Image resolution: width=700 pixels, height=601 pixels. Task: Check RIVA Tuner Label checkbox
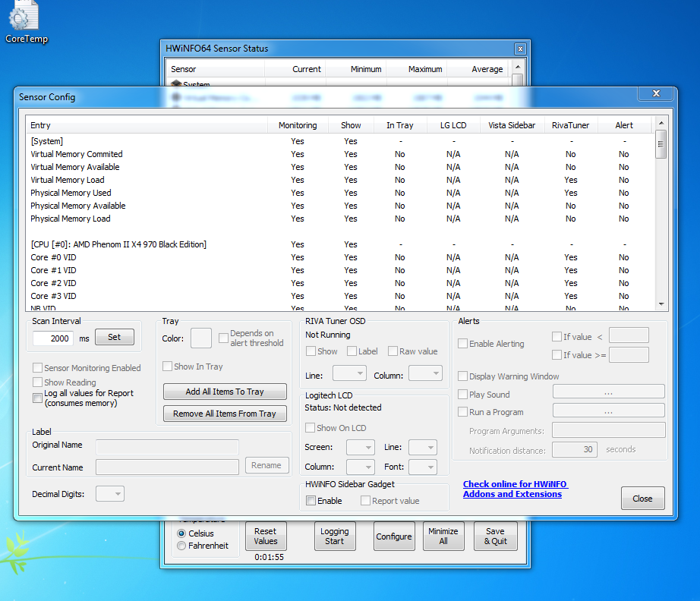pyautogui.click(x=352, y=351)
